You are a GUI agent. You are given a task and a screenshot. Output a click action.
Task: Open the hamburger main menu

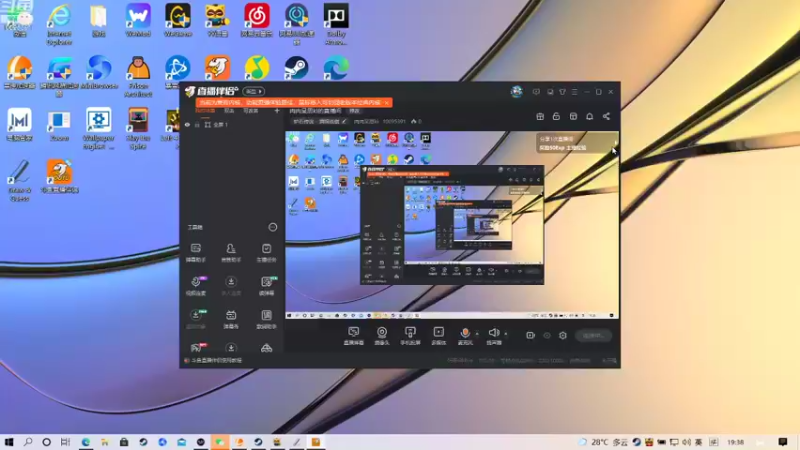(574, 92)
